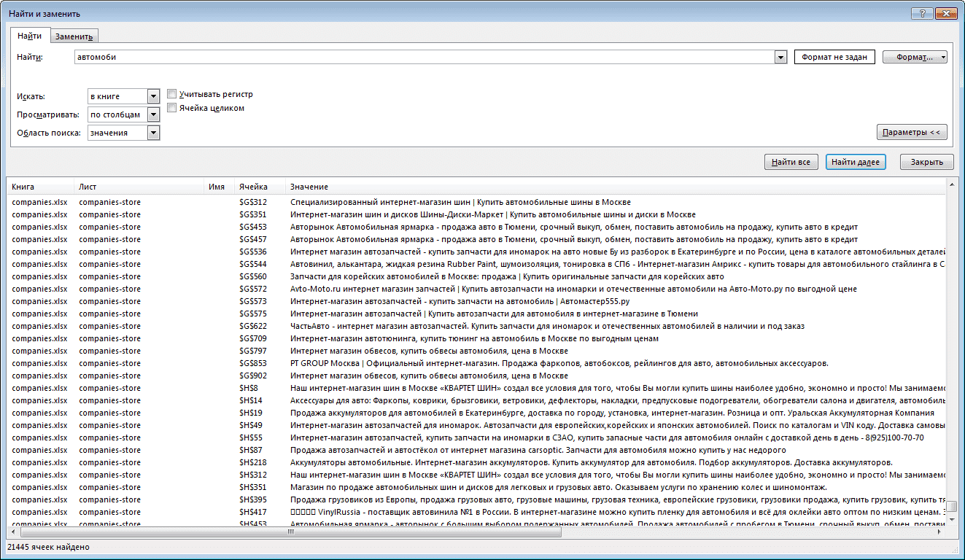The height and width of the screenshot is (560, 965).
Task: Open the Формат... button menu
Action: pyautogui.click(x=915, y=57)
